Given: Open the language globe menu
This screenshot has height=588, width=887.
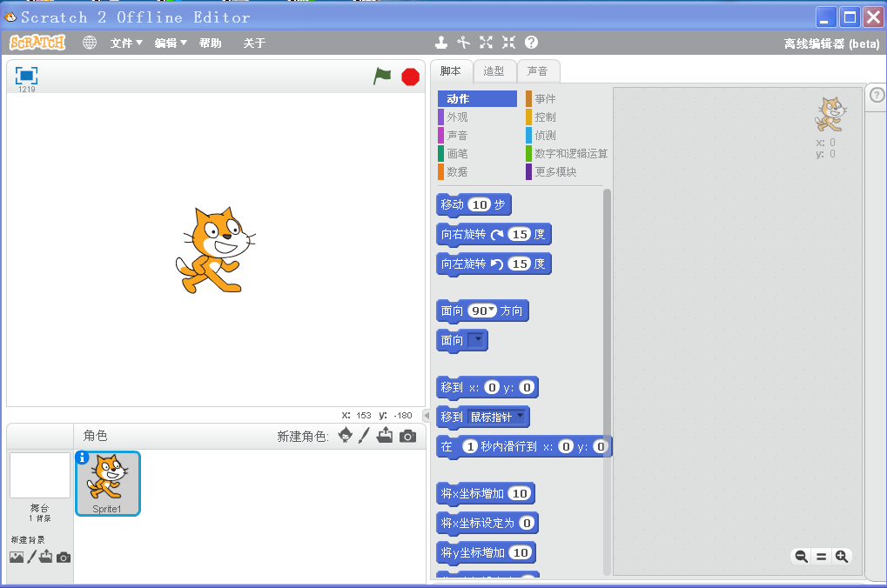Looking at the screenshot, I should point(90,43).
